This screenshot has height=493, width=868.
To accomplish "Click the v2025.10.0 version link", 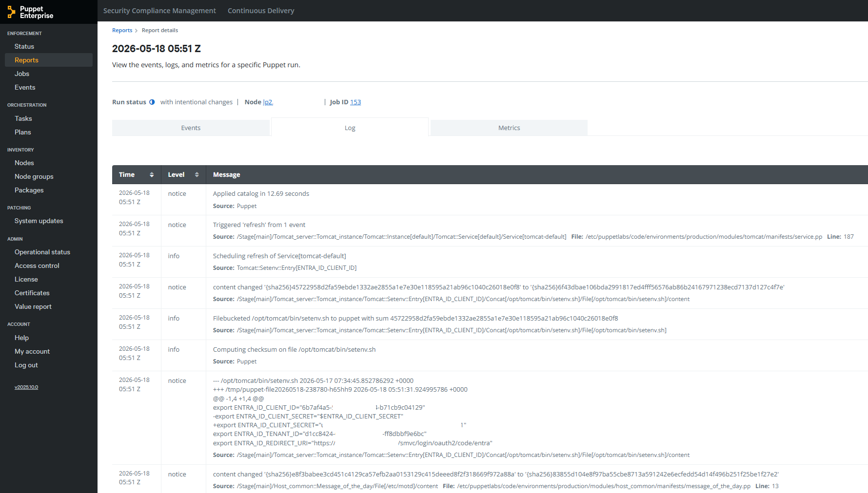I will [x=26, y=387].
